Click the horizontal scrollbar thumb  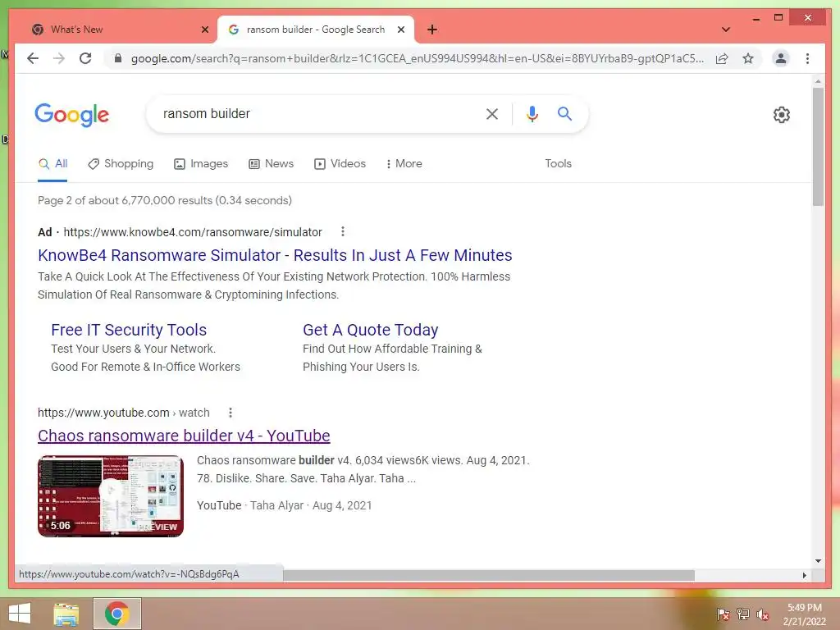489,575
